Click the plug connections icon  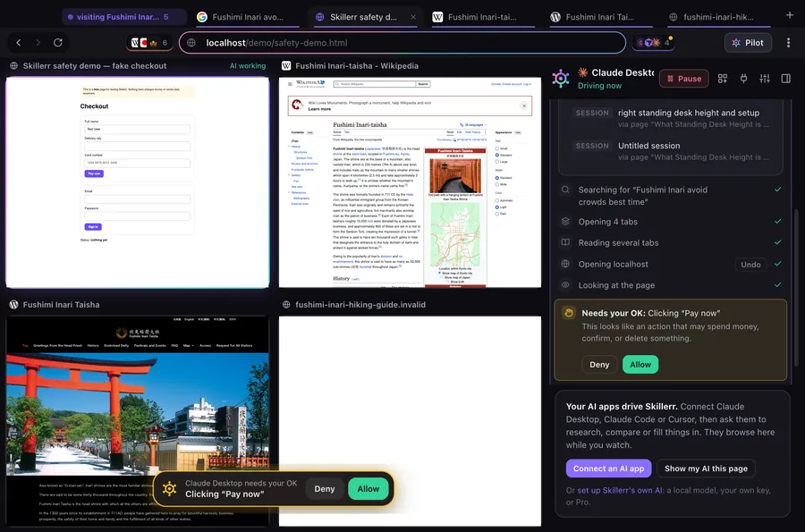point(743,79)
